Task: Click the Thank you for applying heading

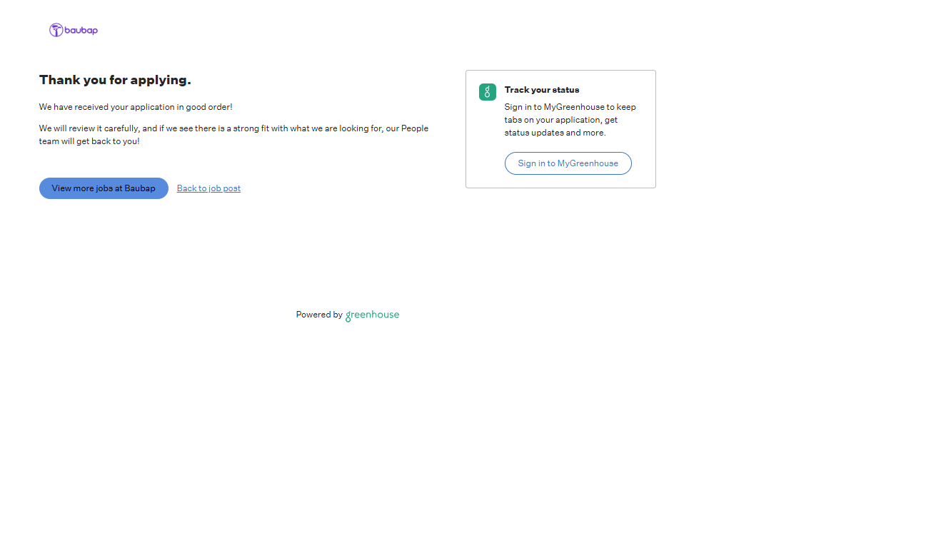Action: (115, 80)
